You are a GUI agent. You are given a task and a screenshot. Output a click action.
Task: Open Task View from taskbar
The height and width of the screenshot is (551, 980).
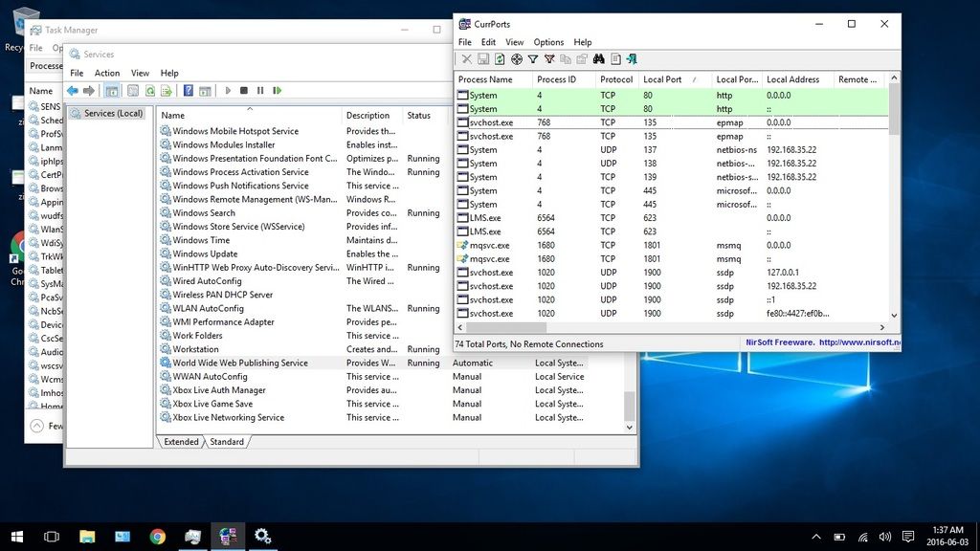(x=52, y=537)
